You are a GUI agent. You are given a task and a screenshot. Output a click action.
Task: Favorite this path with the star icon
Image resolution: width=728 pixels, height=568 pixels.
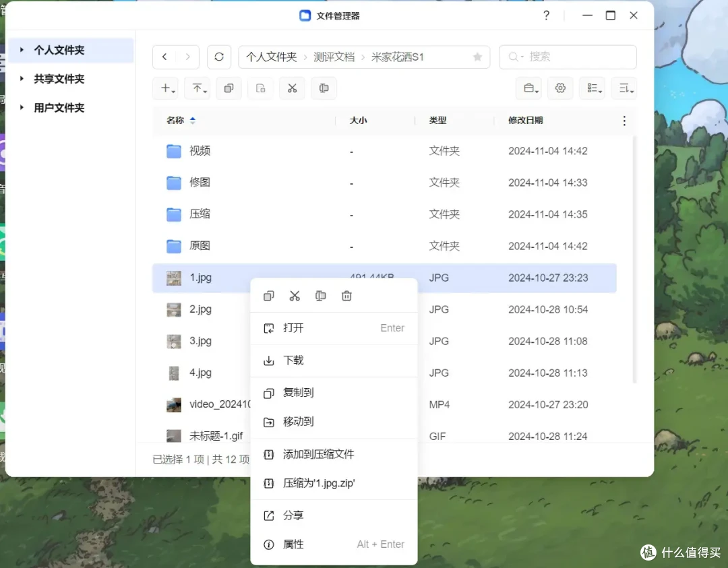click(477, 57)
